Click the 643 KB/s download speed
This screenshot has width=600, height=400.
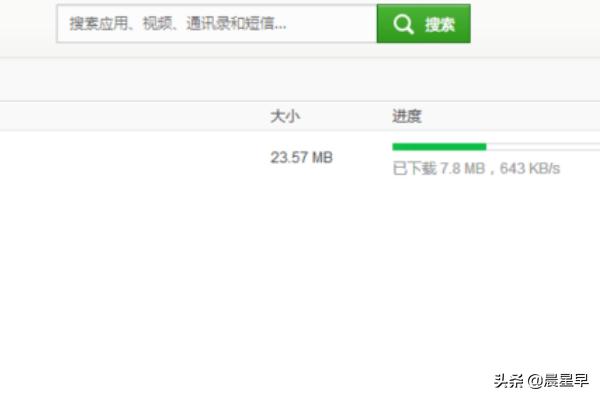[x=530, y=168]
